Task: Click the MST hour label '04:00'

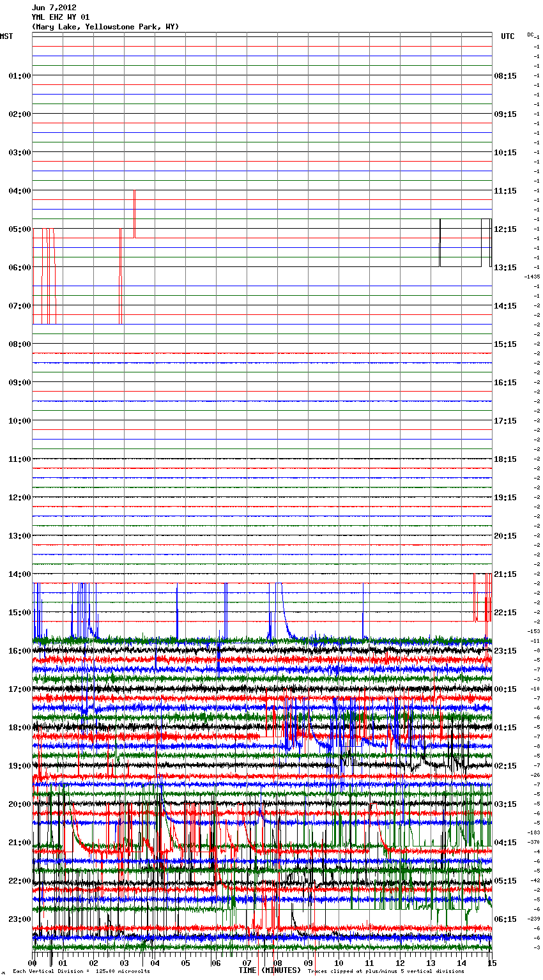Action: [20, 191]
